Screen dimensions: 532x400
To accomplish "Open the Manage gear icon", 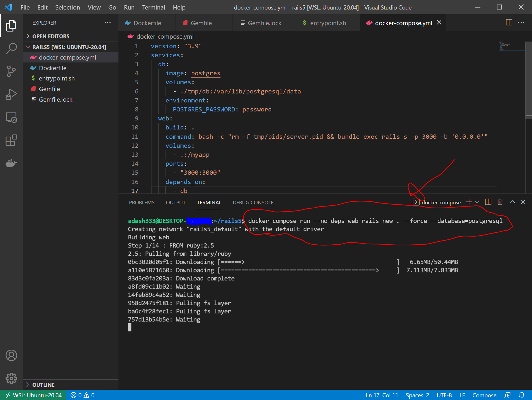I will 11,378.
